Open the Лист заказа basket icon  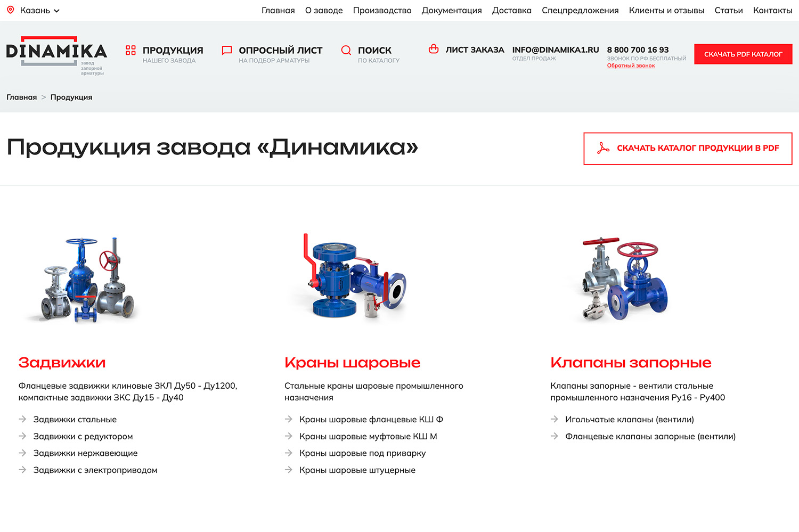coord(434,49)
